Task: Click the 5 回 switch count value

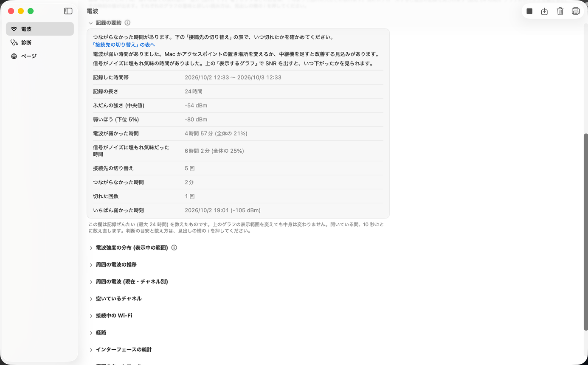Action: (x=190, y=168)
